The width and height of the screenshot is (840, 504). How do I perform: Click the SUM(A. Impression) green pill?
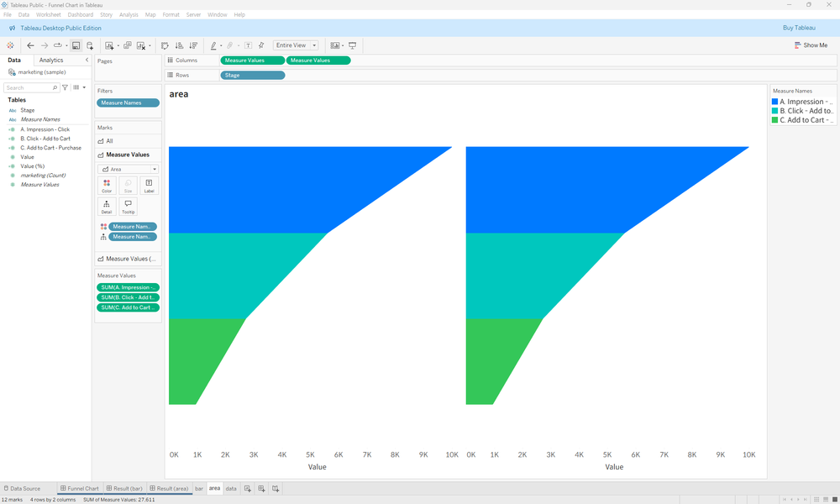(x=128, y=286)
